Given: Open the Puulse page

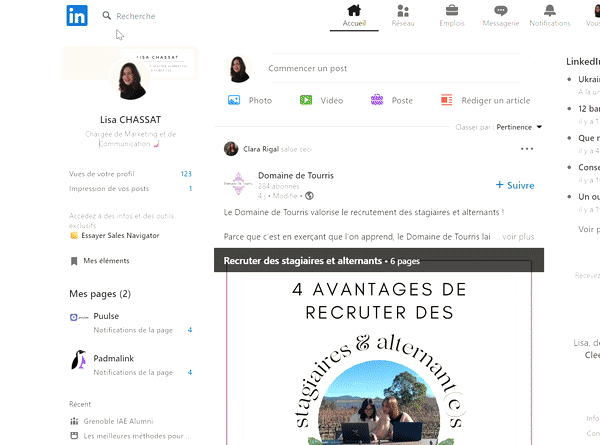Looking at the screenshot, I should pyautogui.click(x=106, y=316).
